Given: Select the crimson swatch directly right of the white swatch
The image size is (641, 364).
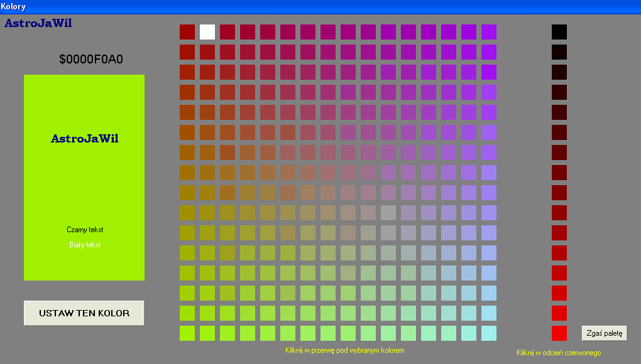Looking at the screenshot, I should [x=227, y=32].
